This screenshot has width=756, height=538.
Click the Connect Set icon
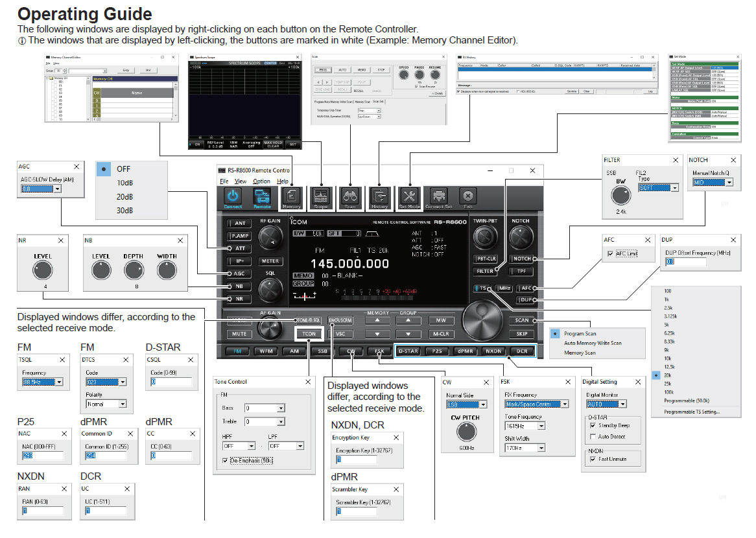[x=439, y=197]
